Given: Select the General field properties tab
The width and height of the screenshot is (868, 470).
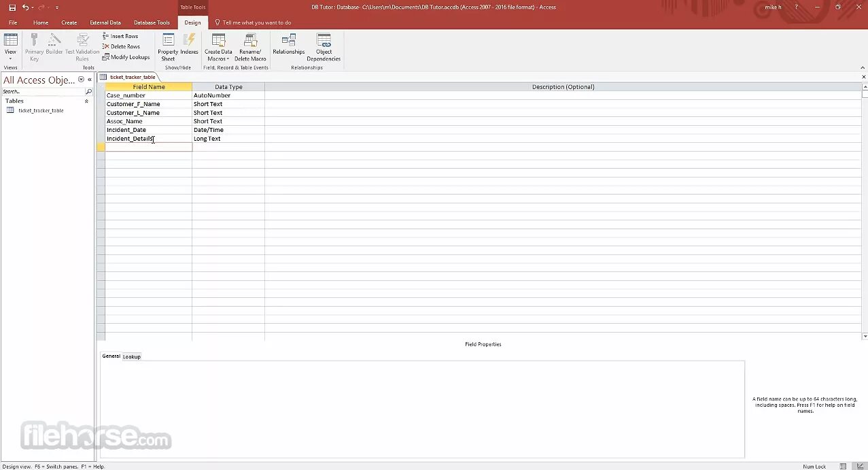Looking at the screenshot, I should (111, 356).
